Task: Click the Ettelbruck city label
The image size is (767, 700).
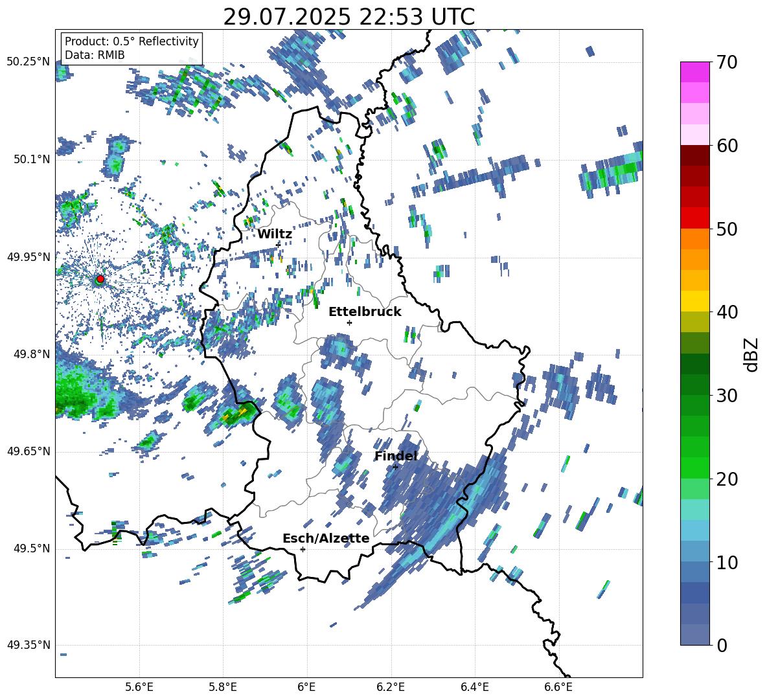Action: pyautogui.click(x=365, y=312)
